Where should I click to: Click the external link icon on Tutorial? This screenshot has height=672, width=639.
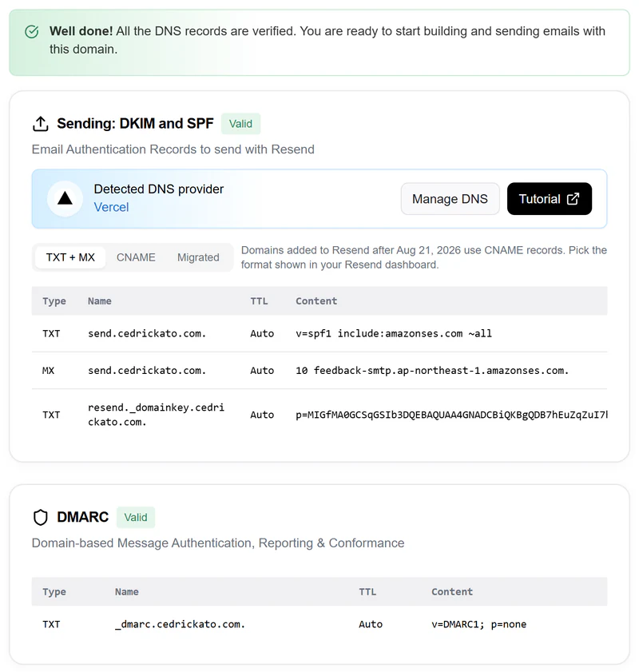(573, 199)
